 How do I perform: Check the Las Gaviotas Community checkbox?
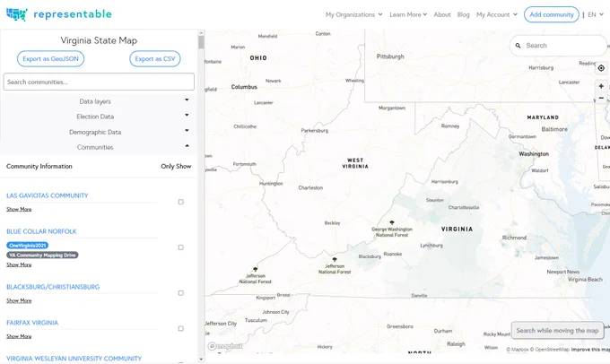(x=181, y=202)
